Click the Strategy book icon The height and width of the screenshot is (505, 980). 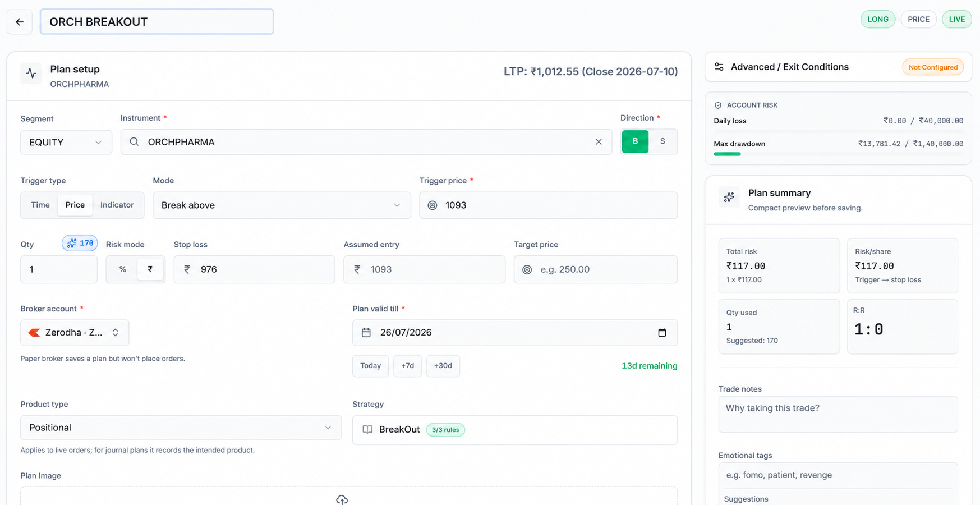tap(367, 430)
